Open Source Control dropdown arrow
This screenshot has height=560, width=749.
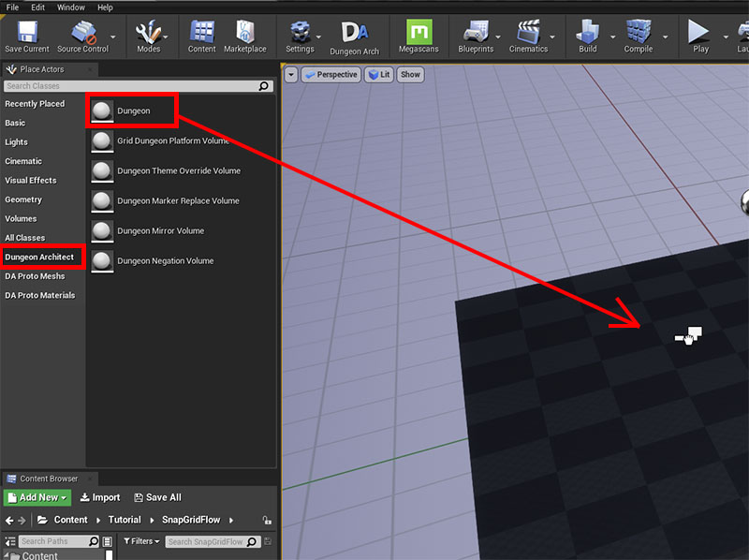[x=112, y=37]
